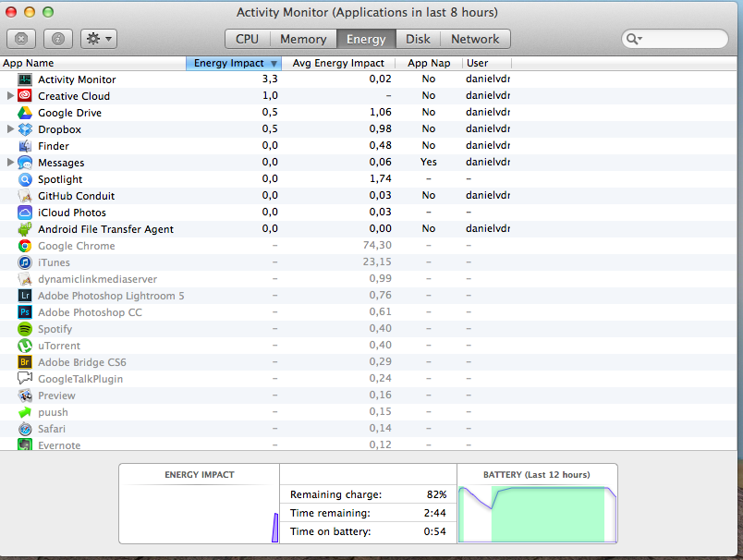The image size is (743, 560).
Task: Sort by Avg Energy Impact column
Action: point(338,63)
